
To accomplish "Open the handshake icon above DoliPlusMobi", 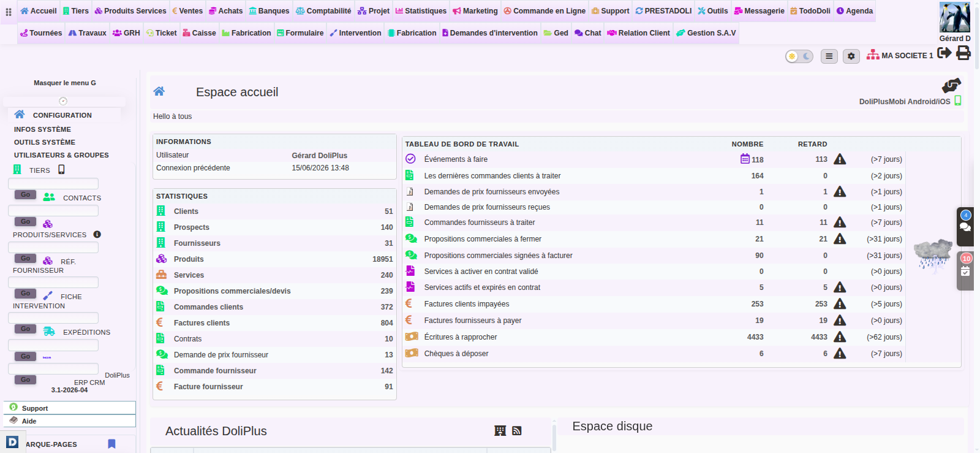I will coord(951,85).
